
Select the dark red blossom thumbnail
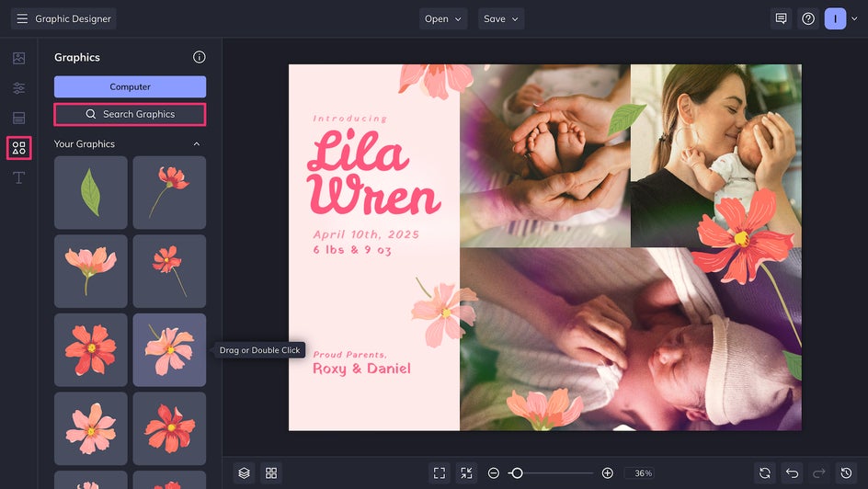(x=169, y=428)
